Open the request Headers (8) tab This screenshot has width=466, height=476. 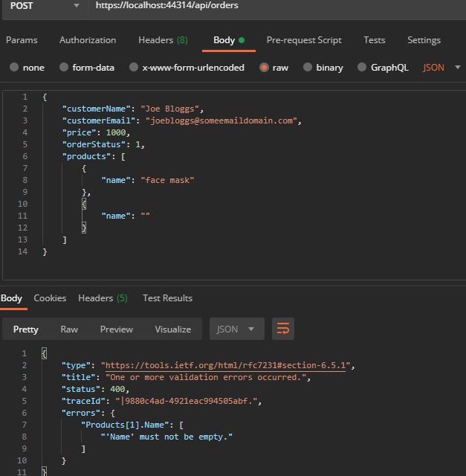click(163, 40)
